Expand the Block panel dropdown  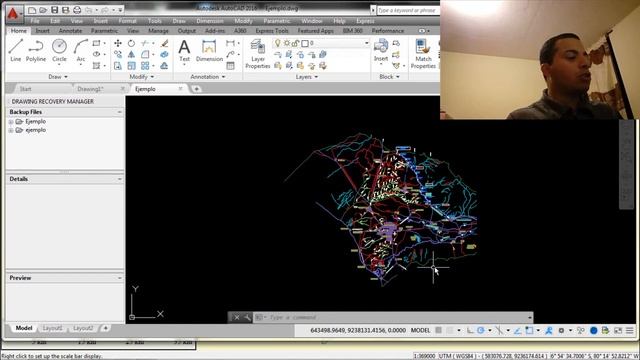[389, 77]
